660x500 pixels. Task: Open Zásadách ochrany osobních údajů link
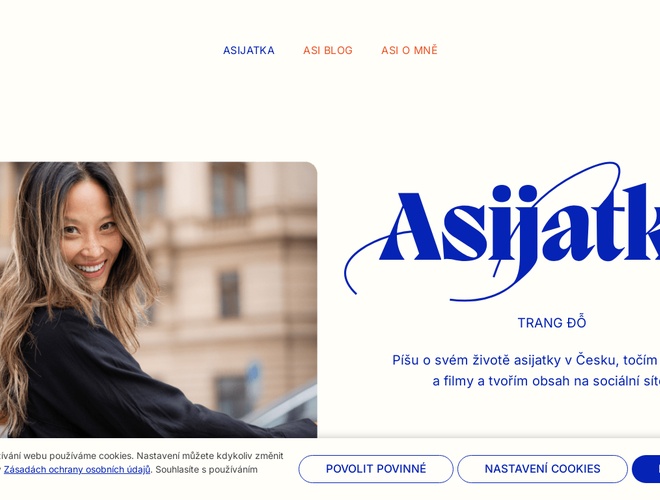pos(77,469)
